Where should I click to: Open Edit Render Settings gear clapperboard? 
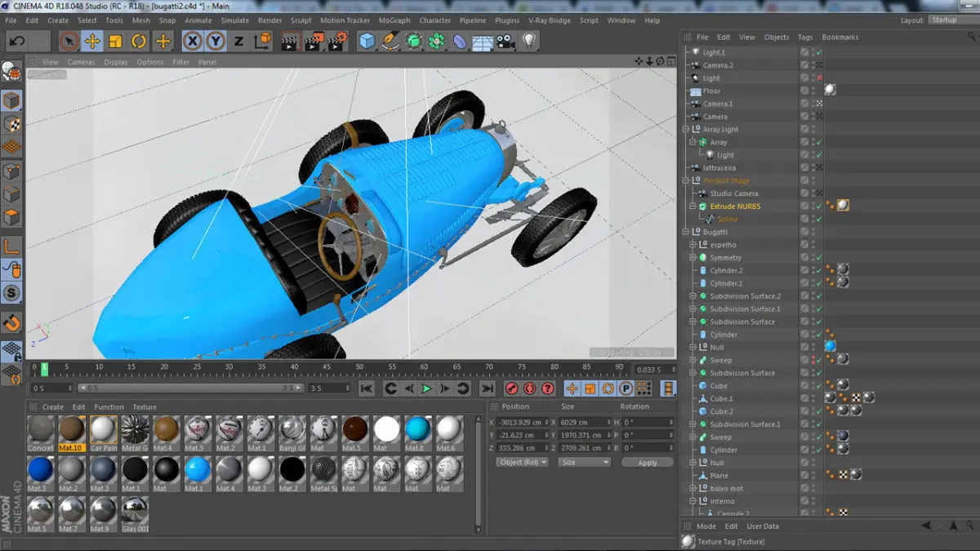coord(338,40)
